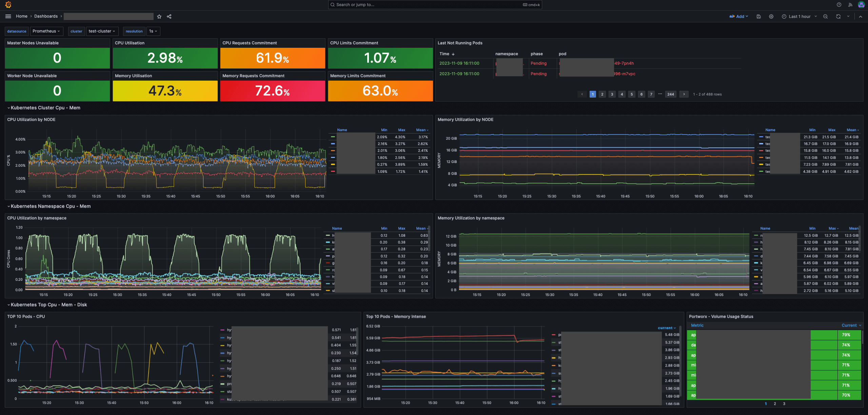Click the 61.9% CPU Requests Commitment gauge
The width and height of the screenshot is (868, 415).
pyautogui.click(x=272, y=58)
